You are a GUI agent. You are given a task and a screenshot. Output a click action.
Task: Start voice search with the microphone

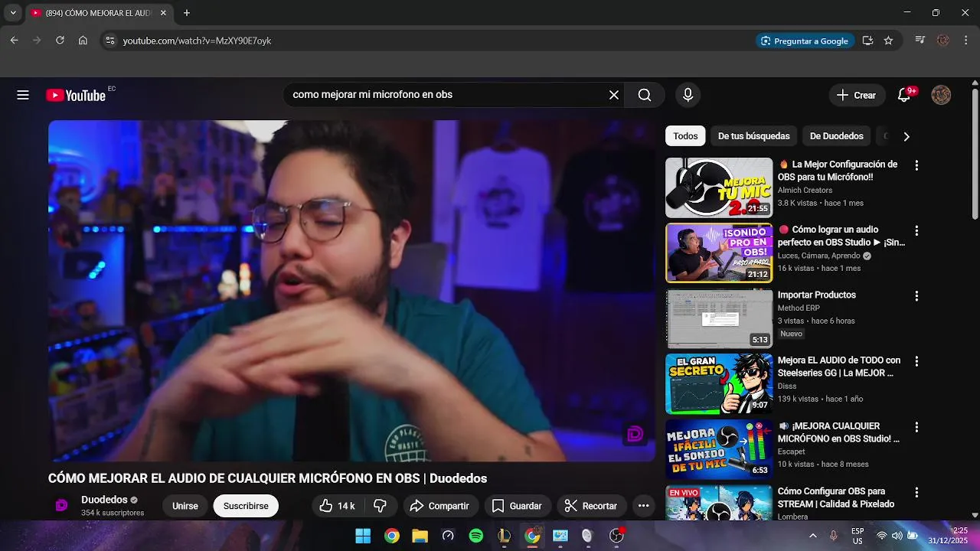click(x=688, y=95)
